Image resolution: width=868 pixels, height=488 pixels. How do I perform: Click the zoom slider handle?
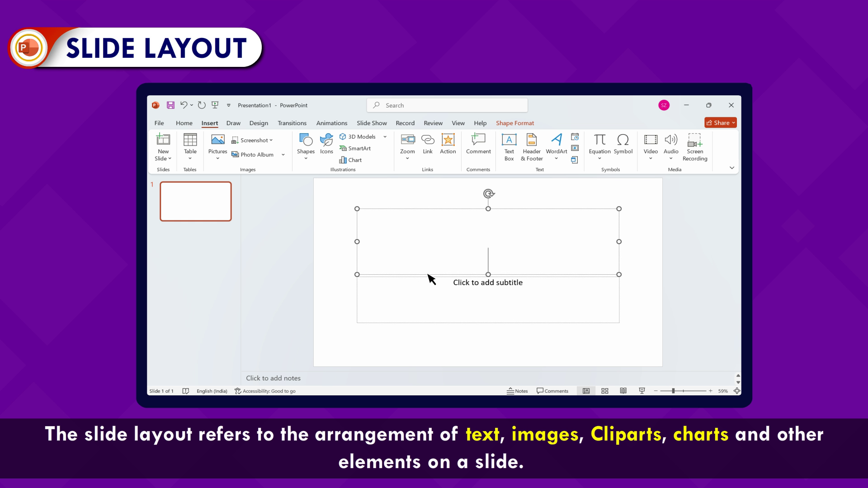tap(673, 391)
